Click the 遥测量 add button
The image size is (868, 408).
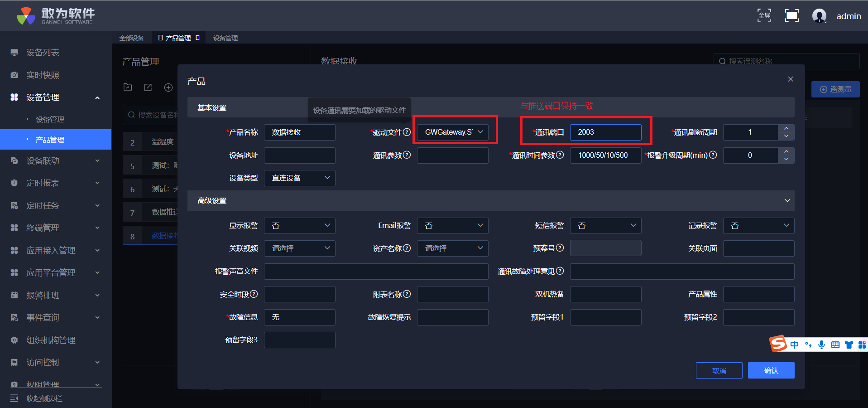tap(835, 89)
